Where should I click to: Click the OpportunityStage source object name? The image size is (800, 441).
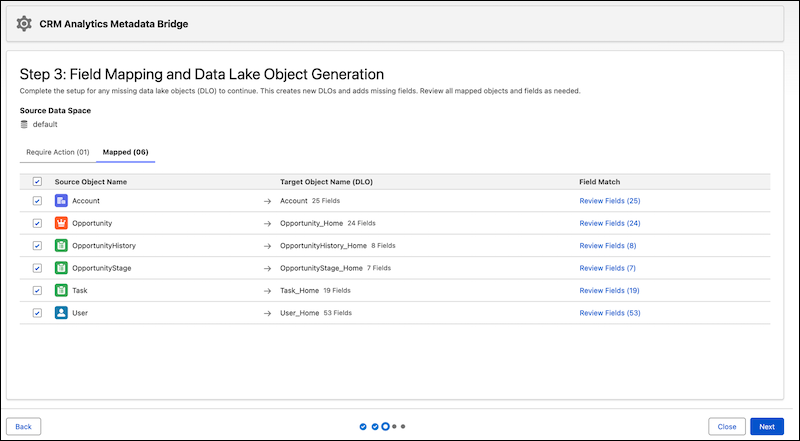102,268
